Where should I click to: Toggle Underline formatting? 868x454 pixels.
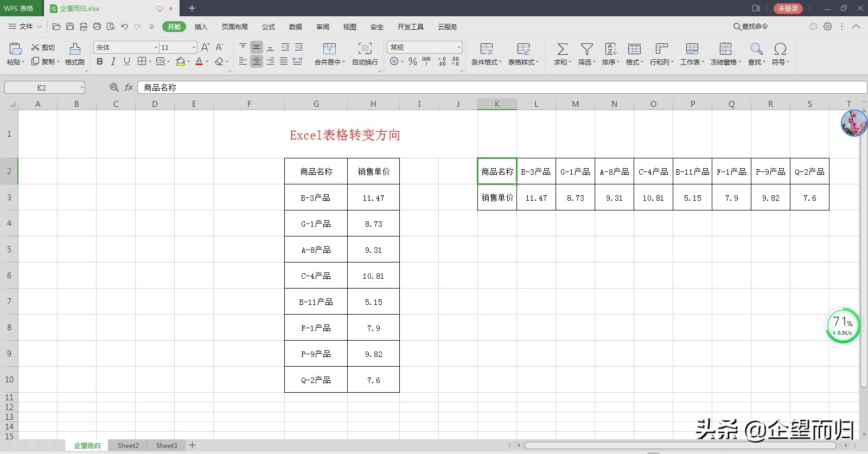(x=126, y=61)
